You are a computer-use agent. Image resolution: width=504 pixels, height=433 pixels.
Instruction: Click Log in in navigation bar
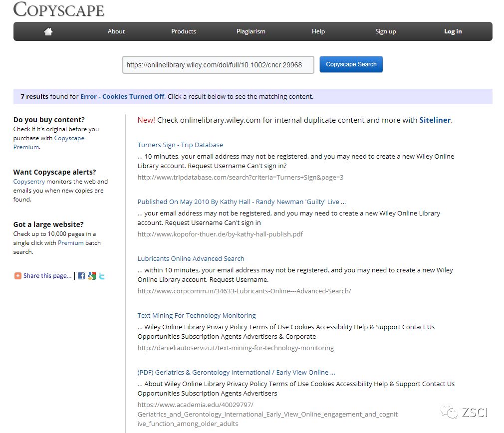pyautogui.click(x=453, y=31)
